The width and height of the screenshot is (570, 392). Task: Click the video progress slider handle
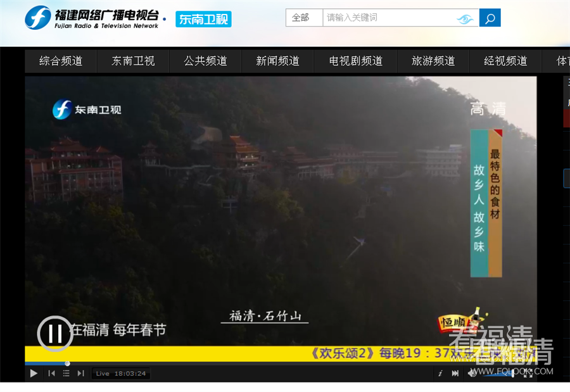[x=67, y=364]
